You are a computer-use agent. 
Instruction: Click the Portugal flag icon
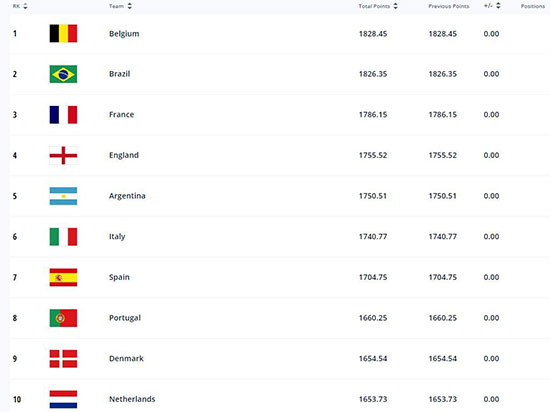click(x=63, y=318)
